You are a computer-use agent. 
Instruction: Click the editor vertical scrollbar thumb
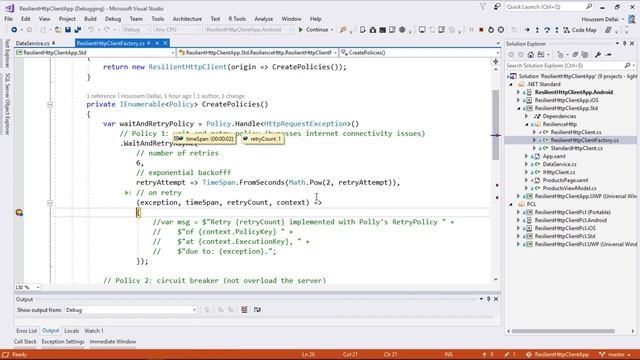496,124
